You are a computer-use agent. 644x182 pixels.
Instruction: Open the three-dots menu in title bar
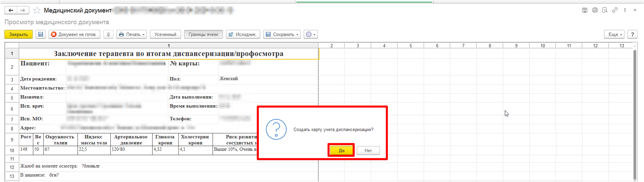[x=625, y=10]
